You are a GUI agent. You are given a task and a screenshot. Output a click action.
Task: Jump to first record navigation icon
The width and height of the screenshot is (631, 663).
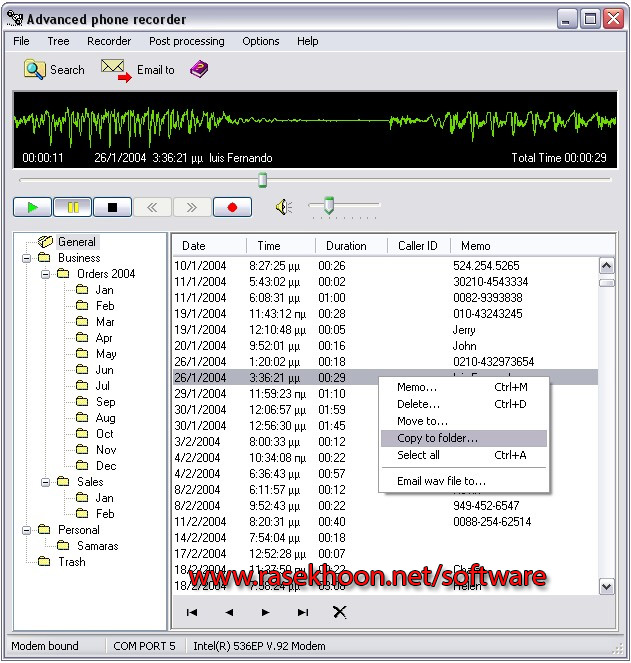point(192,612)
